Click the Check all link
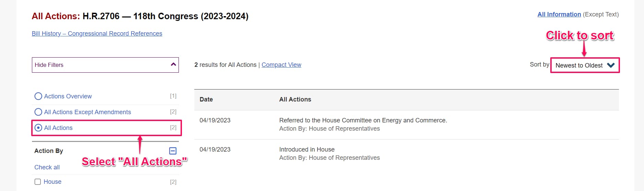The image size is (644, 191). pyautogui.click(x=47, y=167)
